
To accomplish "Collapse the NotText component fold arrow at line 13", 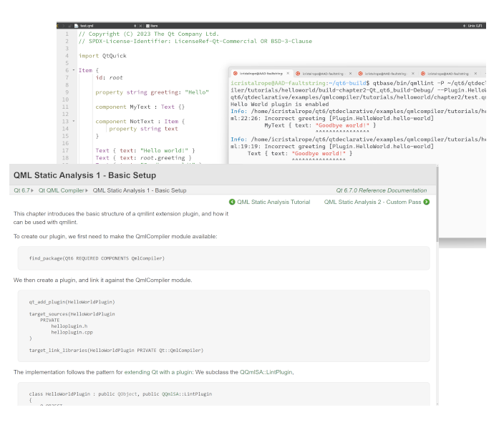I will 74,121.
